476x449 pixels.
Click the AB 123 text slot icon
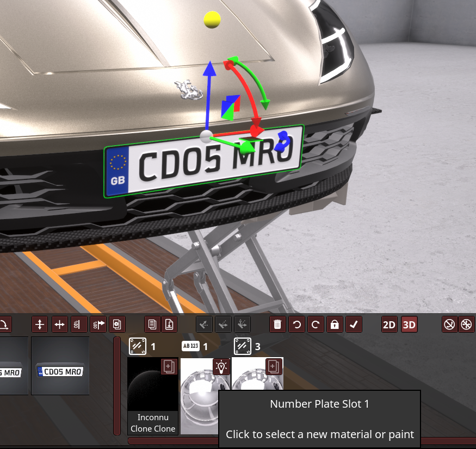(x=190, y=346)
